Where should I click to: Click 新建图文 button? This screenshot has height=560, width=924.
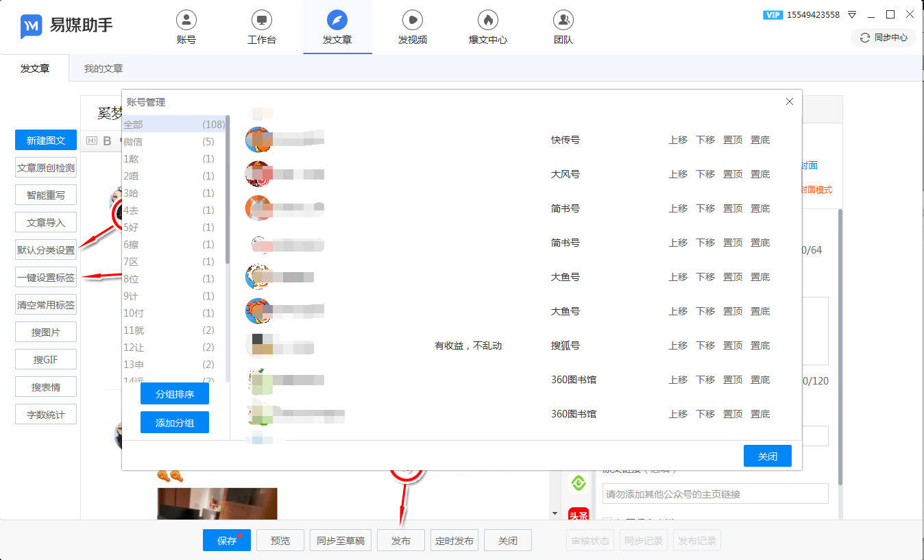46,141
